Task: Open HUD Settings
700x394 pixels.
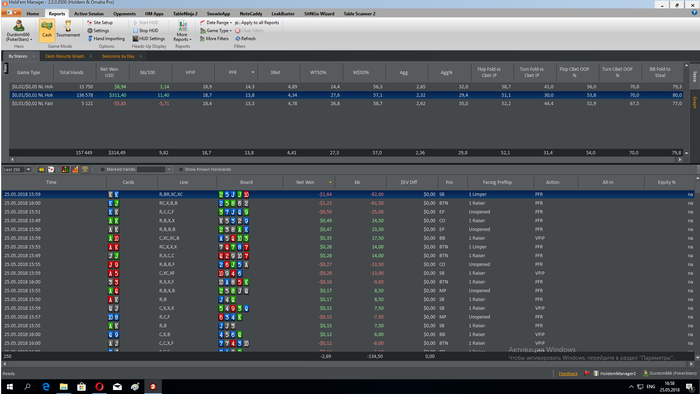Action: coord(149,39)
